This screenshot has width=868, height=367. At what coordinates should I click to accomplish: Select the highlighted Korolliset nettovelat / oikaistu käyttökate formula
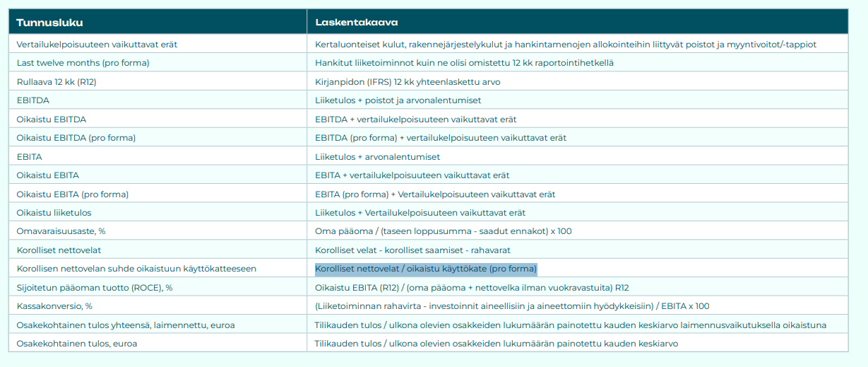point(426,269)
